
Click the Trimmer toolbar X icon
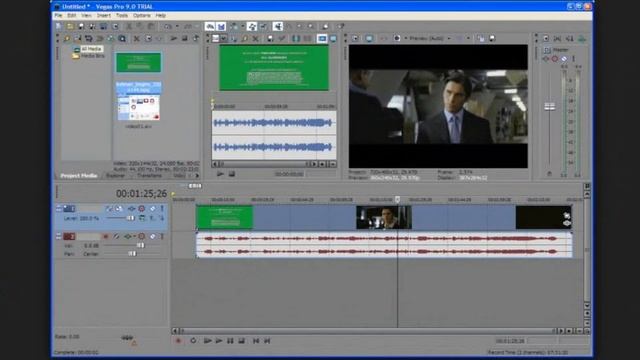256,39
